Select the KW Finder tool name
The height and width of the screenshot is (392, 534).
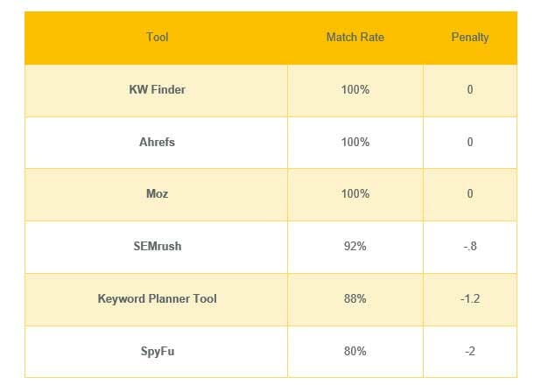(157, 90)
